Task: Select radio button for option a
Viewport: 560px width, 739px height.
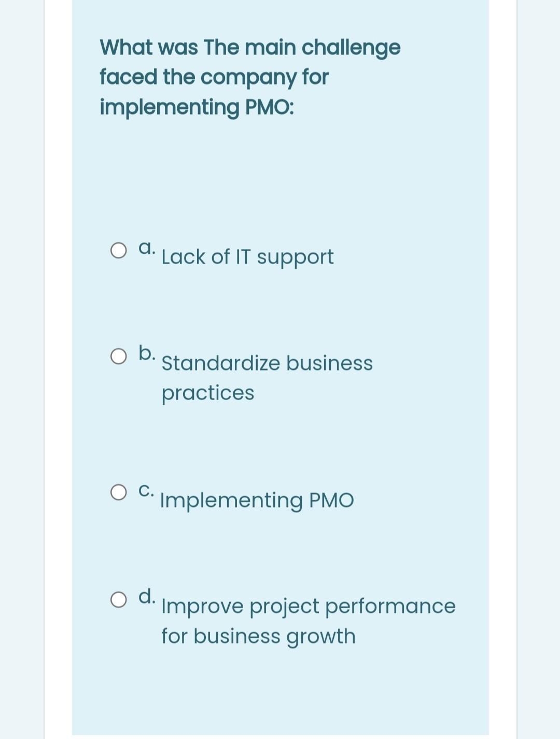Action: (119, 250)
